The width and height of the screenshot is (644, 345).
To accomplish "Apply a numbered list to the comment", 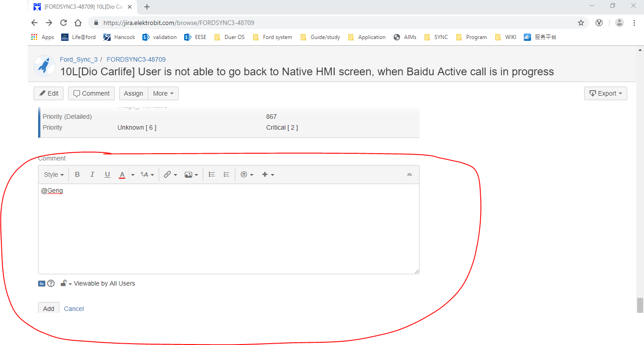I will coord(226,174).
